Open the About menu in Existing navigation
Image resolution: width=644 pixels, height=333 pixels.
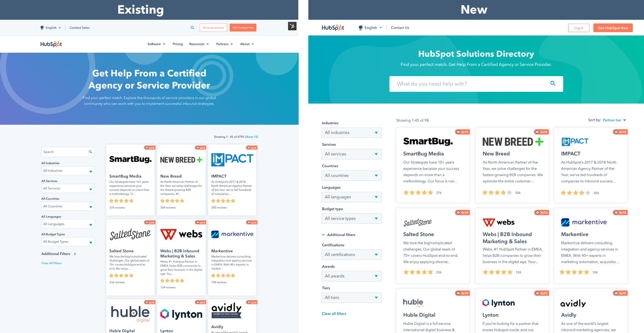point(247,44)
